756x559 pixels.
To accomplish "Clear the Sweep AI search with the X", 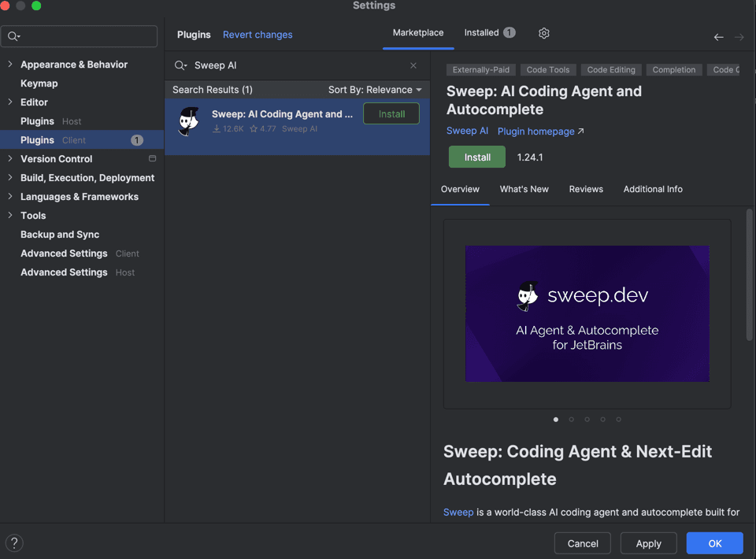I will tap(413, 65).
